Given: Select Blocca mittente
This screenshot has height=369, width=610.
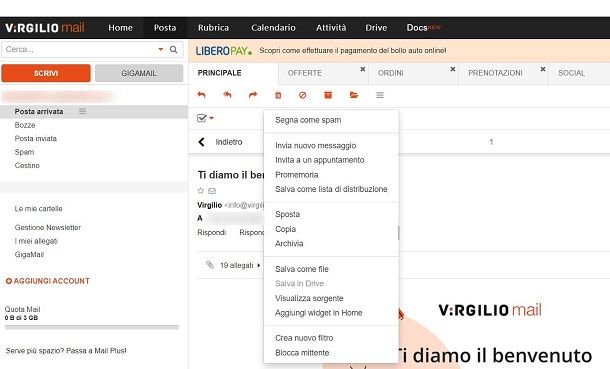Looking at the screenshot, I should pyautogui.click(x=302, y=353).
